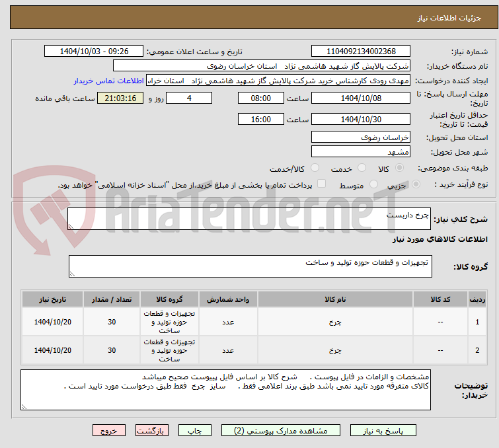Click the شماره نیاز field 1104092134002368

(361, 52)
